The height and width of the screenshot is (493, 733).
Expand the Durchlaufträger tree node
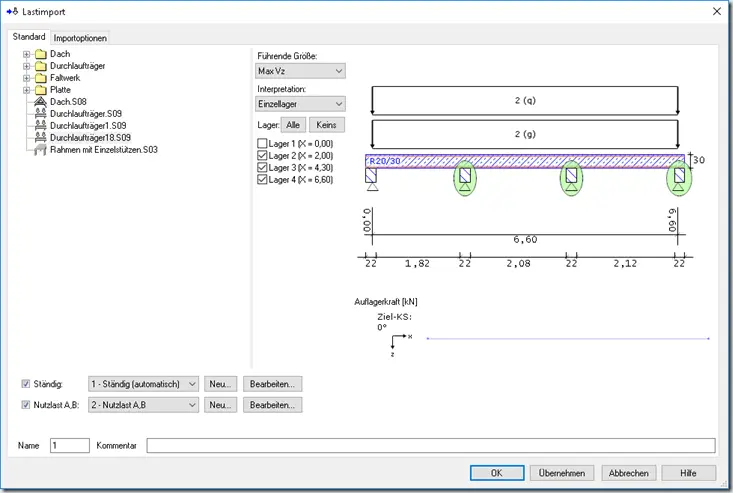[x=27, y=66]
